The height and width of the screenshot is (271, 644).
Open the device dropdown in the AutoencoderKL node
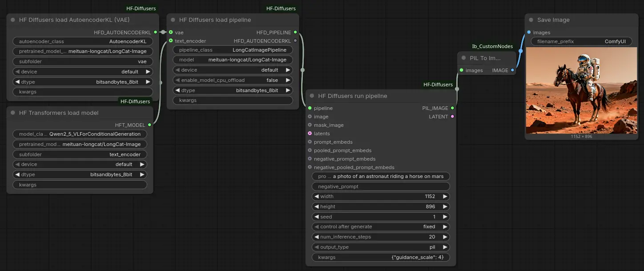(83, 72)
